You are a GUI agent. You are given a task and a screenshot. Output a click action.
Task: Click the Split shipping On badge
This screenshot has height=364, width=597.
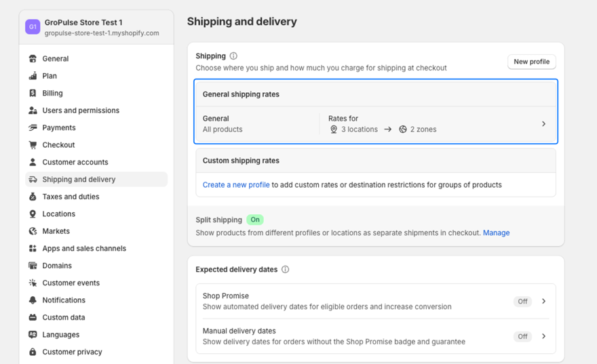255,220
